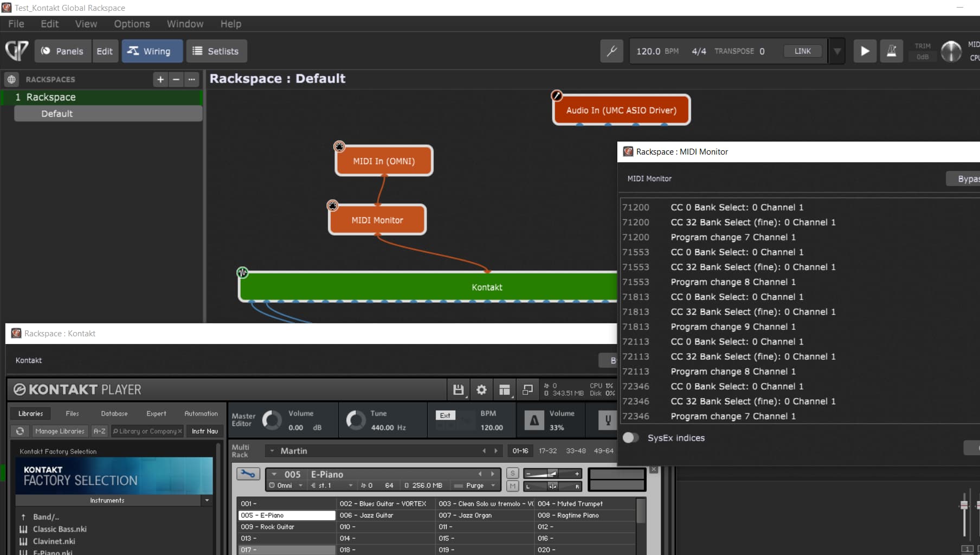Click the Setlists button
The height and width of the screenshot is (555, 980).
tap(216, 51)
